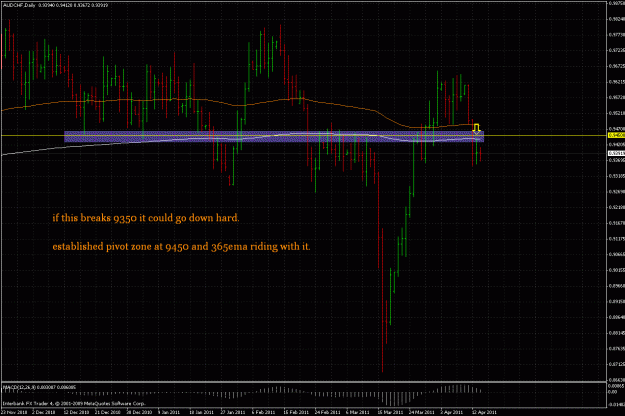Click the white current-price label on the price axis
This screenshot has width=625, height=416.
coord(616,153)
